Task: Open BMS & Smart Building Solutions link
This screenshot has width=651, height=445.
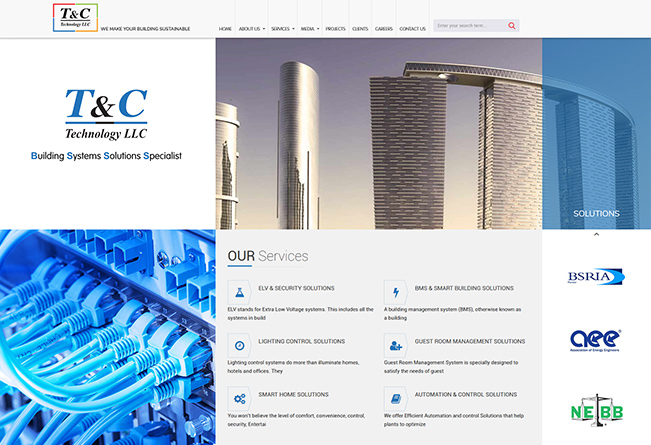Action: tap(464, 288)
